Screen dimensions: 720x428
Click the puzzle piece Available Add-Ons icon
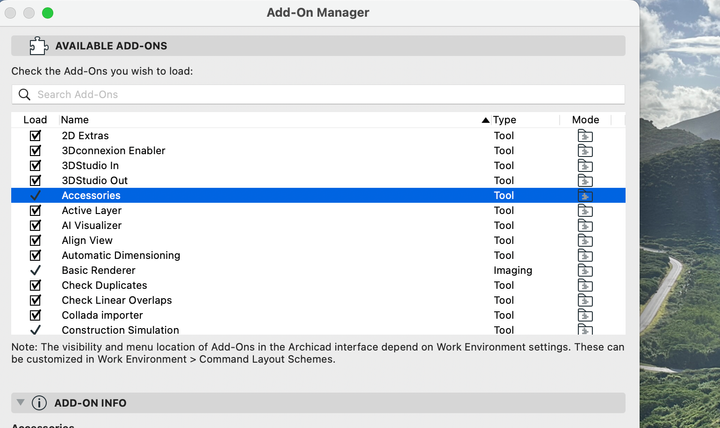coord(39,46)
